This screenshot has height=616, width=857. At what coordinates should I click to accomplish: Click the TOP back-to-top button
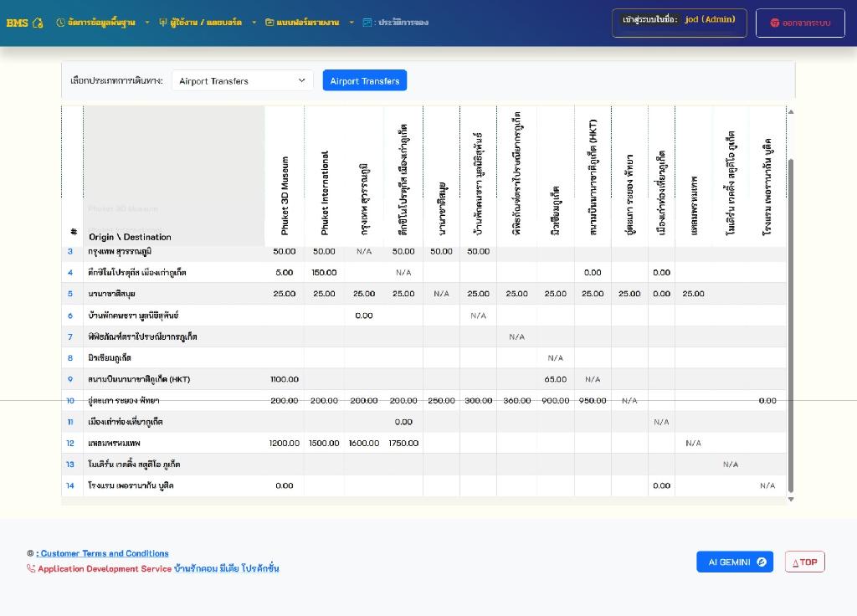[804, 562]
